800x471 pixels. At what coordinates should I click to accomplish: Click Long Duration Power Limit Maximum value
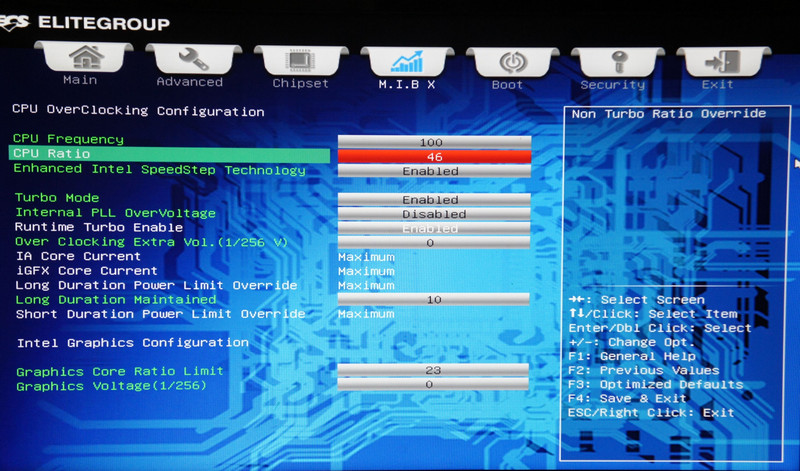pos(366,285)
